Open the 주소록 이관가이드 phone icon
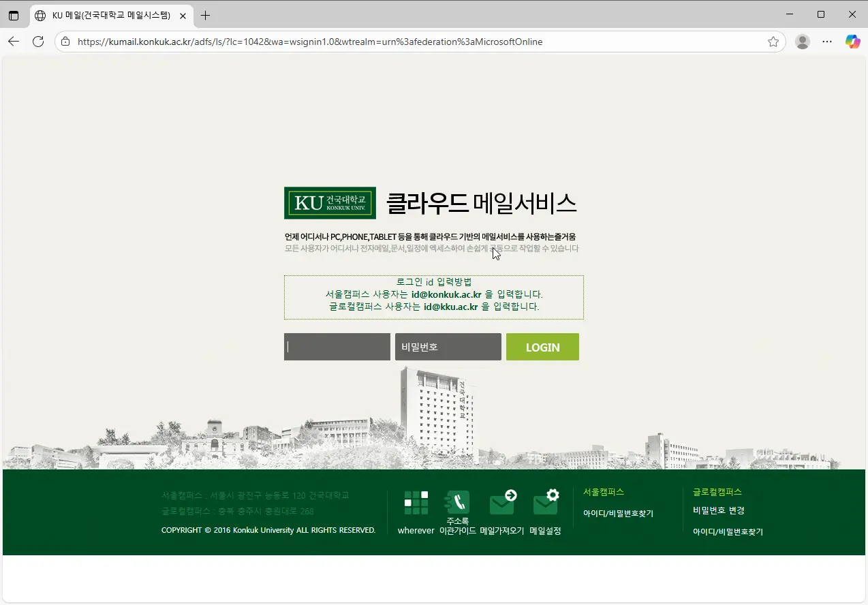The image size is (868, 605). [x=457, y=502]
